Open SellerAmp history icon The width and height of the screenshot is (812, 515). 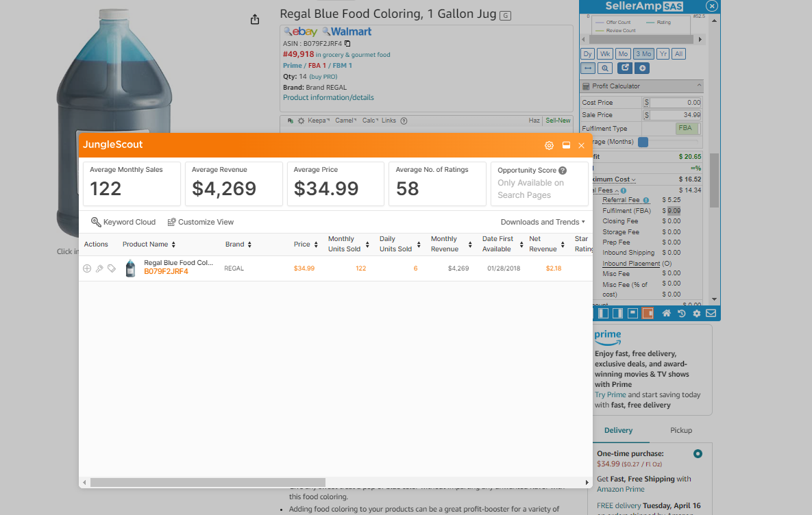click(682, 313)
